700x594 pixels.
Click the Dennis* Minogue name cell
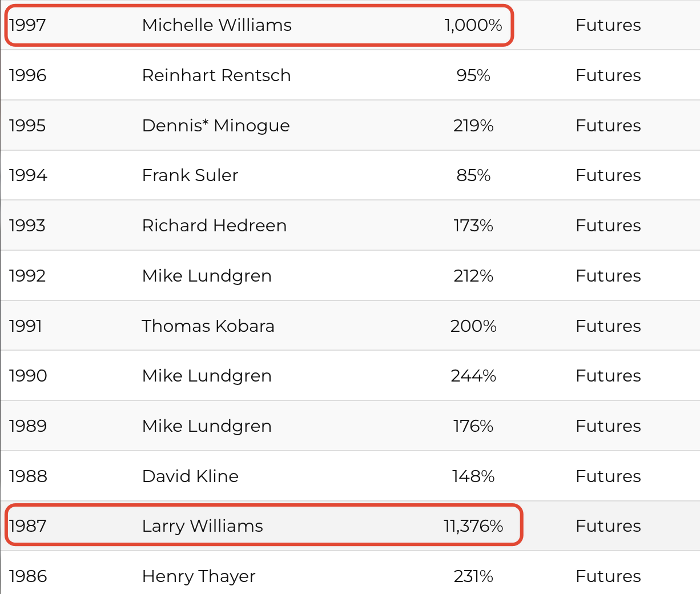216,126
